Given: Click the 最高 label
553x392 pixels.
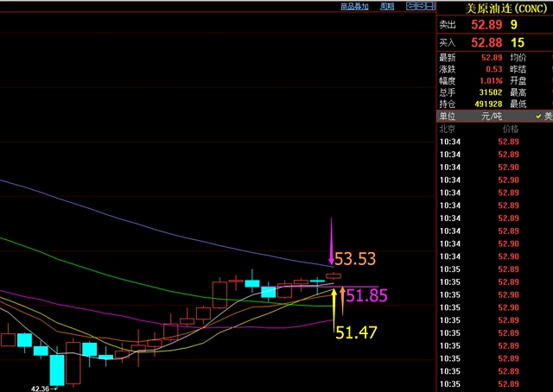Looking at the screenshot, I should tap(518, 92).
